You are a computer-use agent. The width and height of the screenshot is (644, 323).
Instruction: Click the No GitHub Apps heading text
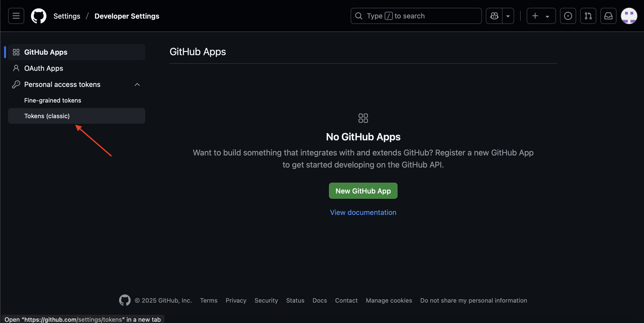(x=363, y=137)
